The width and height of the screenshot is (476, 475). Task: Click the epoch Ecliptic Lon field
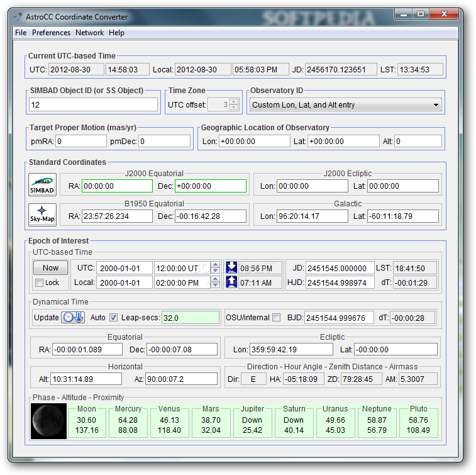click(291, 349)
